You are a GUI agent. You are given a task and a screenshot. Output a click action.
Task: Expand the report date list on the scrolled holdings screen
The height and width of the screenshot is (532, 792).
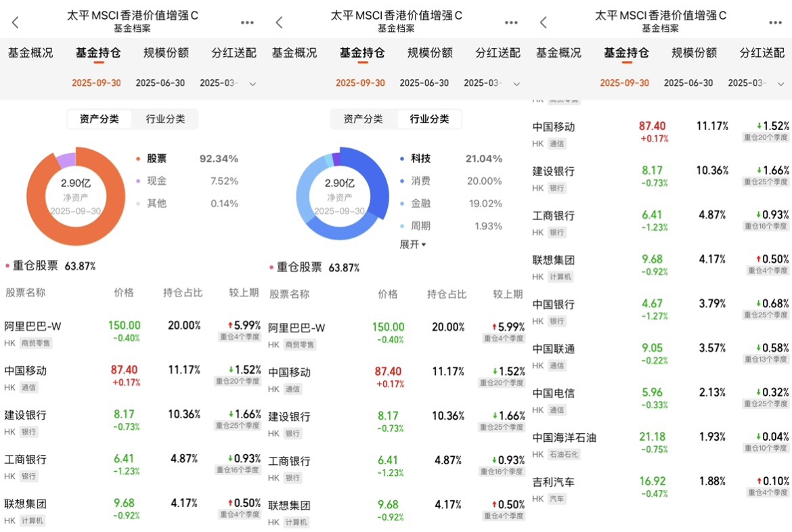point(781,84)
